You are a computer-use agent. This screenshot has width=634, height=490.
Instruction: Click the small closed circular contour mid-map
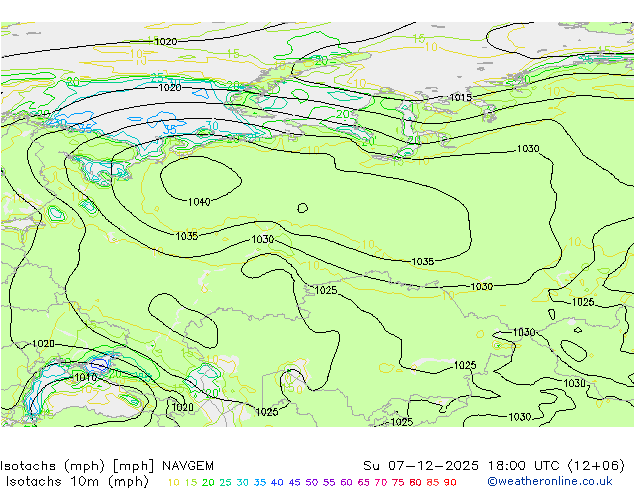302,208
